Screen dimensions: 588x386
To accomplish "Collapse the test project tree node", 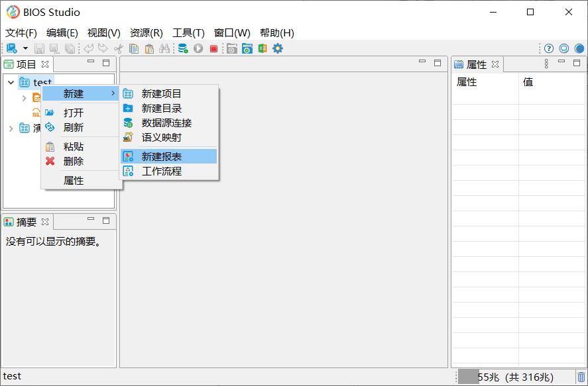I will (x=11, y=82).
